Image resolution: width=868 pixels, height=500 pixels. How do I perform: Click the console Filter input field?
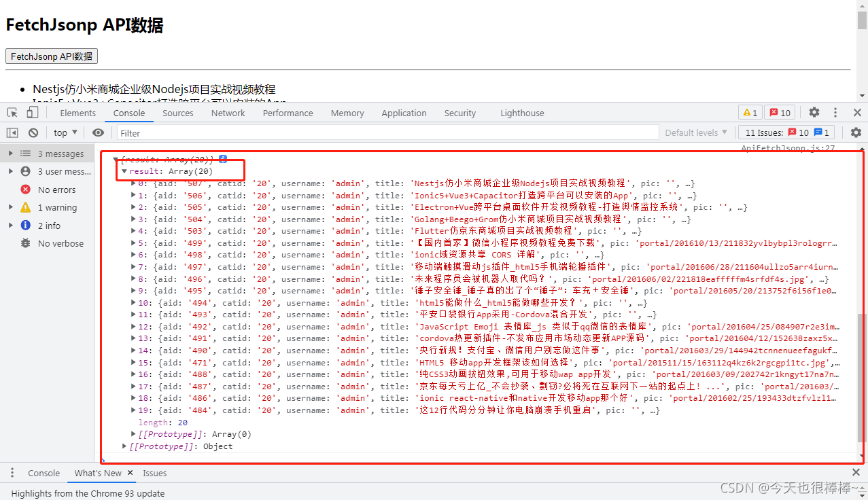click(387, 132)
